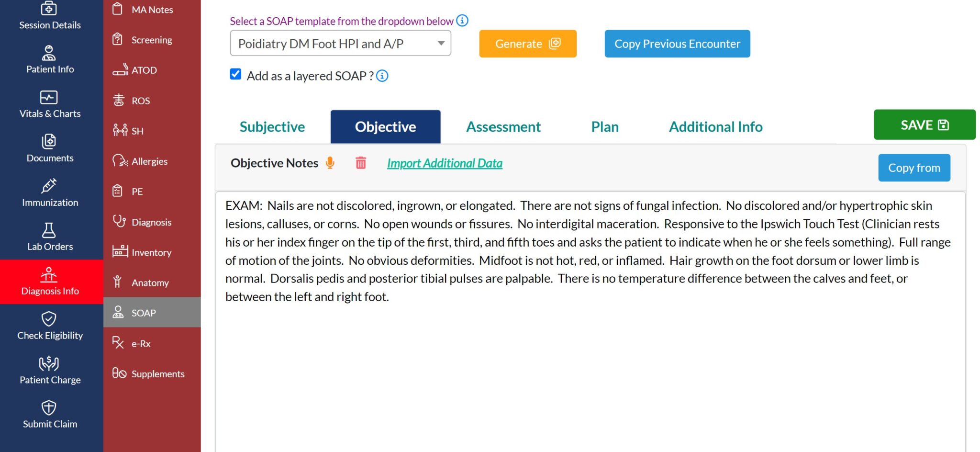Viewport: 980px width, 452px height.
Task: Open the Allergies section icon
Action: pos(120,161)
